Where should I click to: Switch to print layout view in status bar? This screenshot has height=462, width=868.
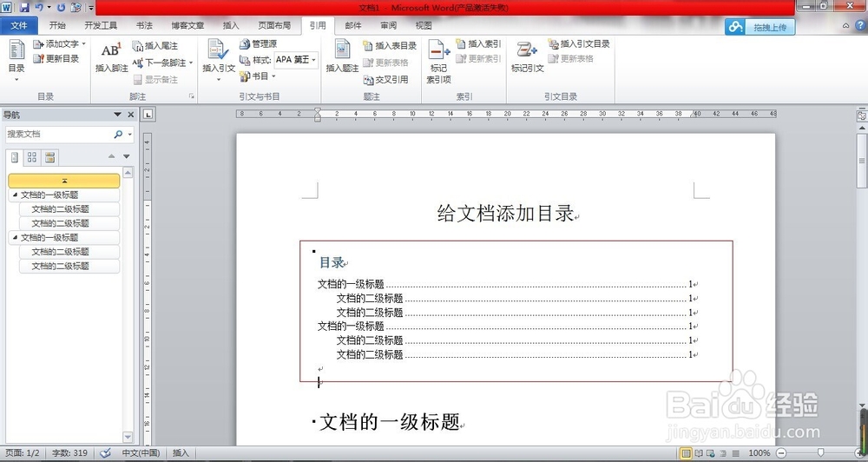[686, 453]
